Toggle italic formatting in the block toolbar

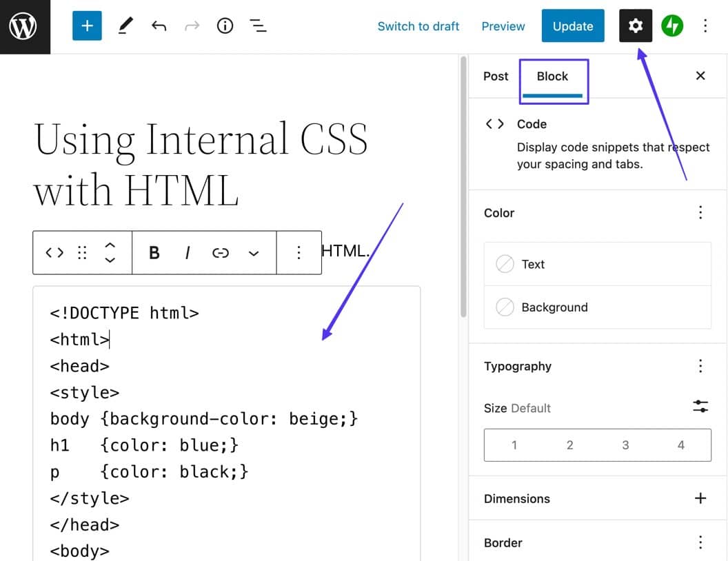coord(187,252)
